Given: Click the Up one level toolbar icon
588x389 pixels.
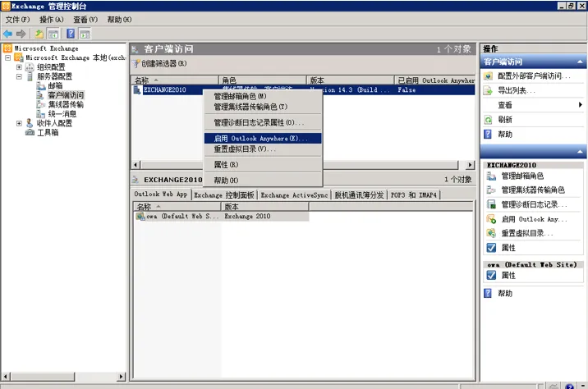Looking at the screenshot, I should [39, 34].
